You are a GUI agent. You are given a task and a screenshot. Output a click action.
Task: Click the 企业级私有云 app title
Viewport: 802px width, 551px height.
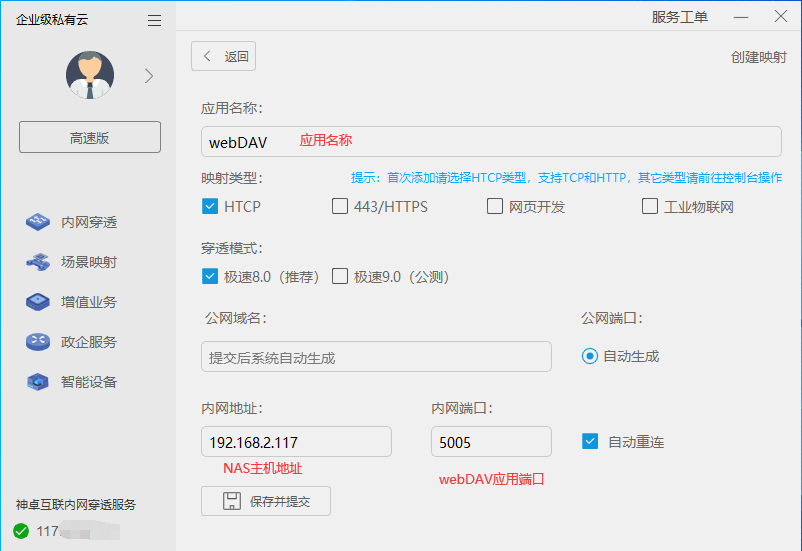(x=52, y=20)
